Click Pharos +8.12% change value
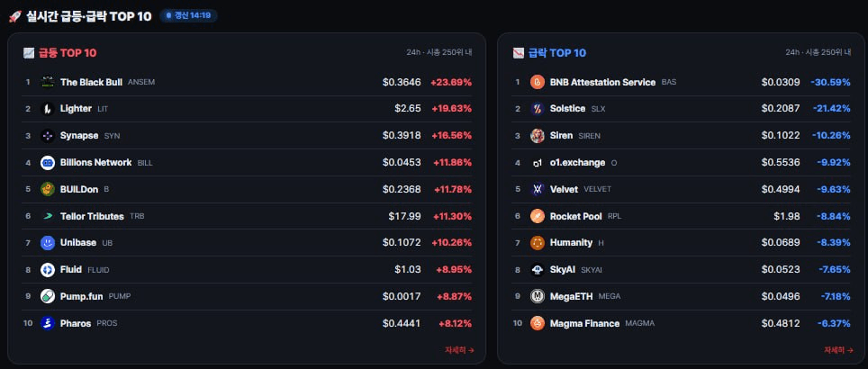Viewport: 868px width, 369px height. pos(455,323)
